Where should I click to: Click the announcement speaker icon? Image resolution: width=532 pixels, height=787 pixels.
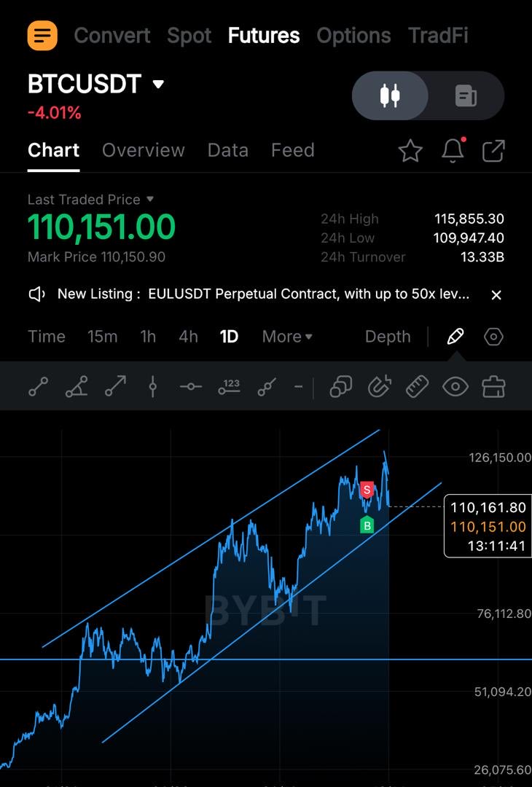(37, 294)
